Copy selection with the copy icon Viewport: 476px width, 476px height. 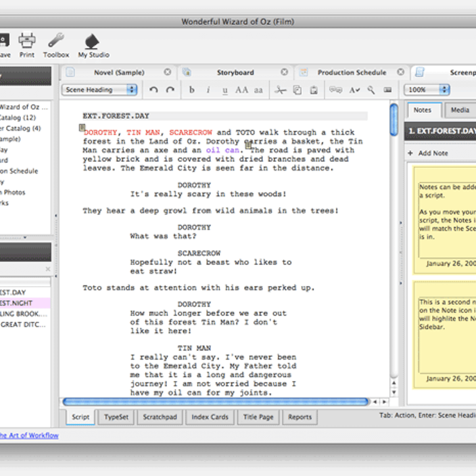pos(297,90)
